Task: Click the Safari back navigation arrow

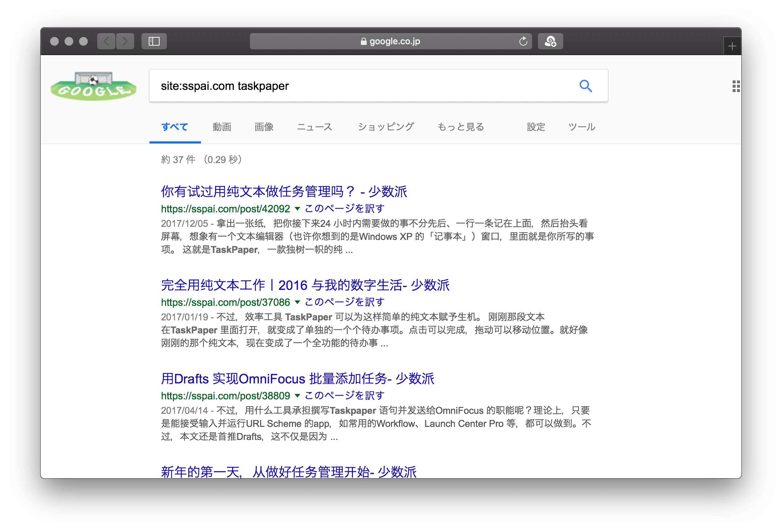Action: point(106,41)
